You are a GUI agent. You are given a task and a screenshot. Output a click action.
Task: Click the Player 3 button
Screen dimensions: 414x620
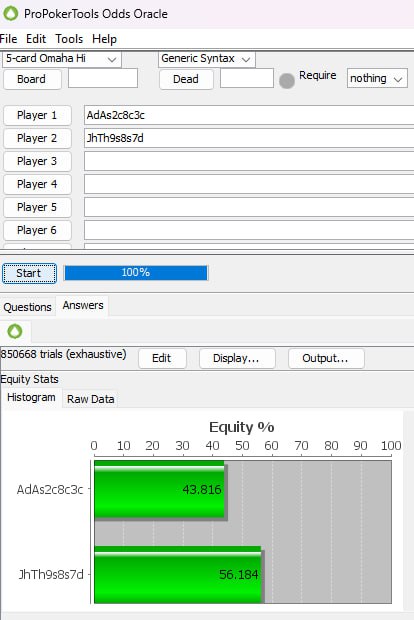coord(37,161)
